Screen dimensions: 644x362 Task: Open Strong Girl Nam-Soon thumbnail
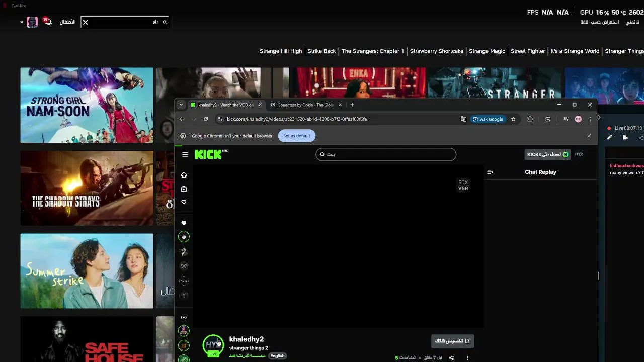point(87,105)
